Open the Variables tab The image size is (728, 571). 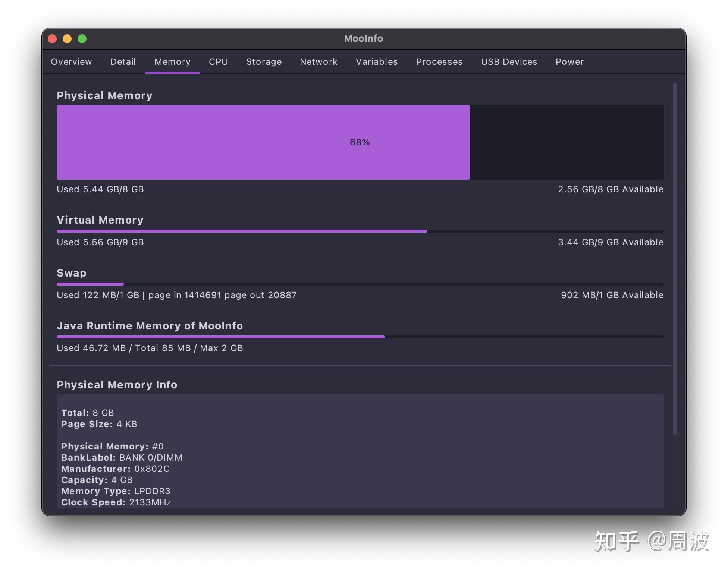coord(377,62)
